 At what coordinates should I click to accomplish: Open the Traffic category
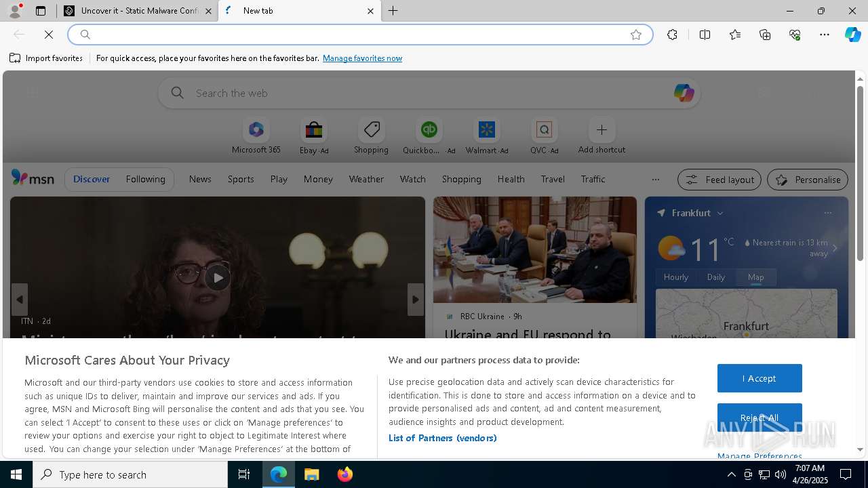tap(593, 179)
